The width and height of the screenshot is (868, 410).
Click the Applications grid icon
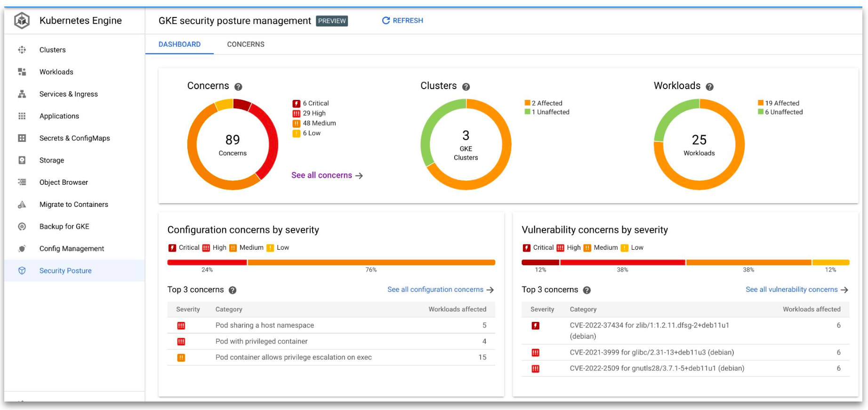click(22, 116)
